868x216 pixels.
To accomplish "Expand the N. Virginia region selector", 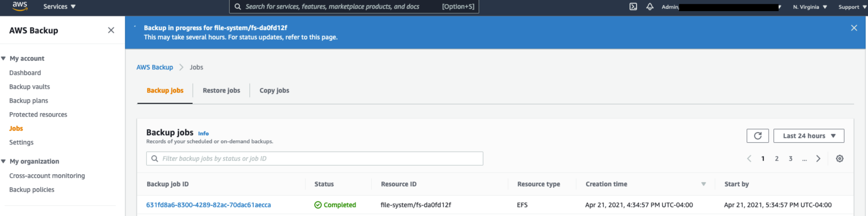I will tap(810, 7).
